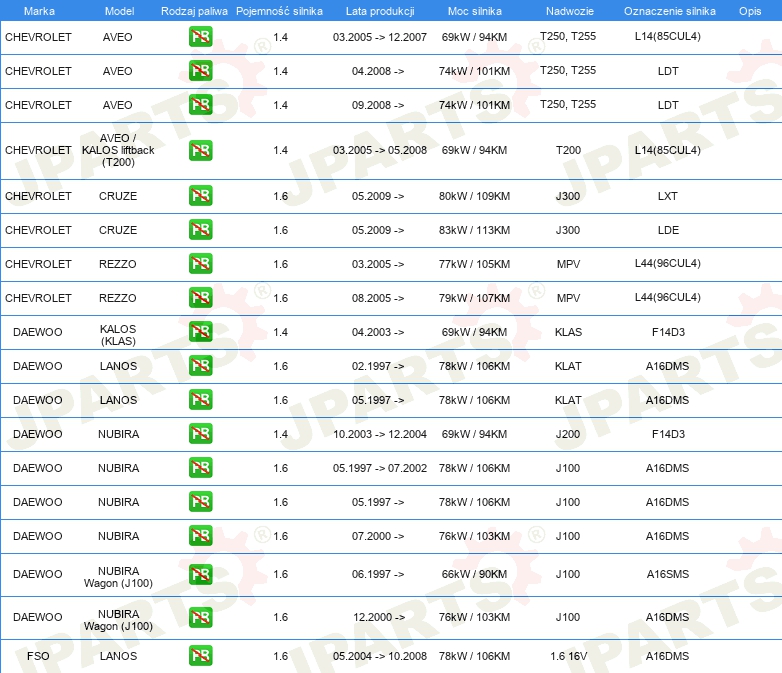Image resolution: width=782 pixels, height=673 pixels.
Task: Click the Oznaczenie silnika column header
Action: coord(670,11)
